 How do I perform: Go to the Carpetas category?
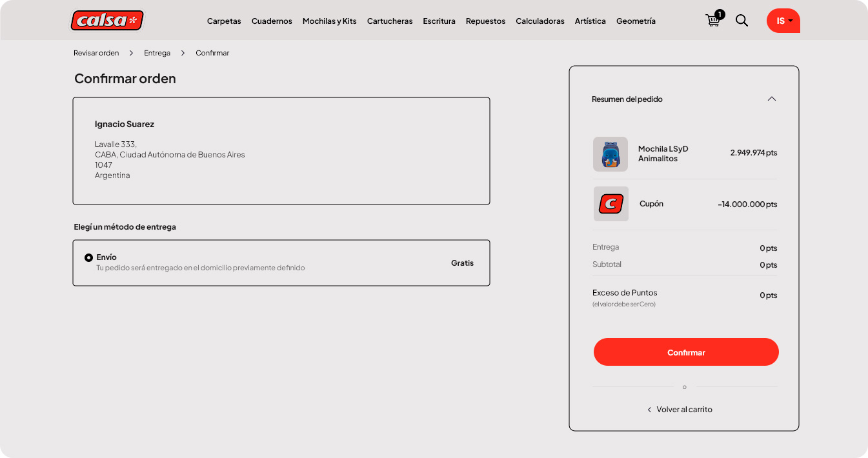pos(224,21)
